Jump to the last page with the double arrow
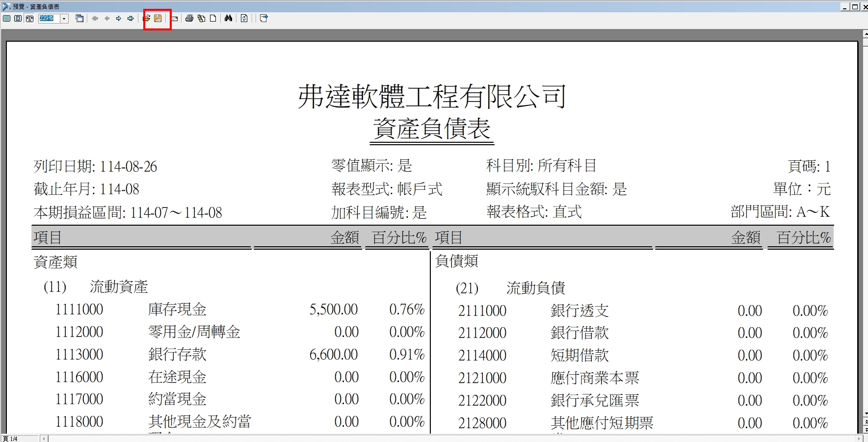Viewport: 868px width, 442px height. click(131, 19)
